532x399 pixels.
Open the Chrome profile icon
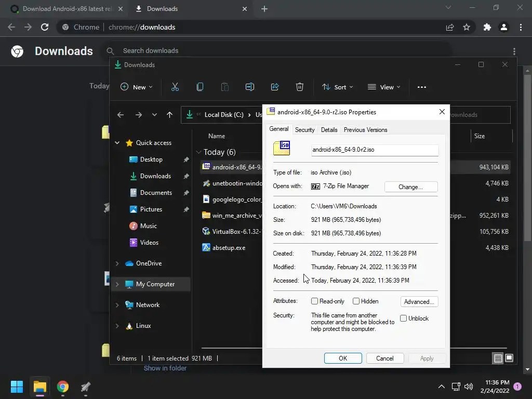pos(504,27)
